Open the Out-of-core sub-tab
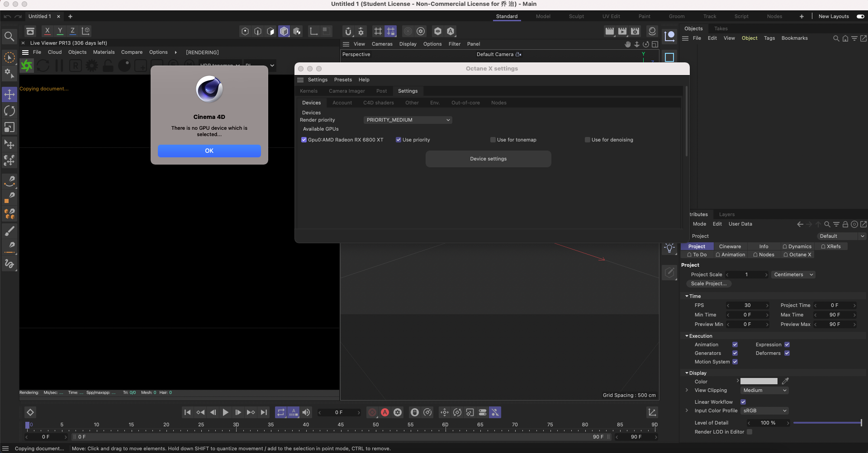This screenshot has width=868, height=453. [465, 103]
